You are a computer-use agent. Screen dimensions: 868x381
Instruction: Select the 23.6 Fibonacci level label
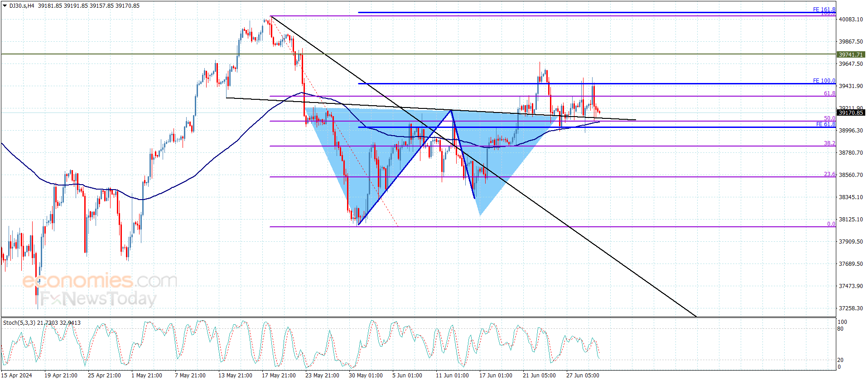[x=829, y=174]
